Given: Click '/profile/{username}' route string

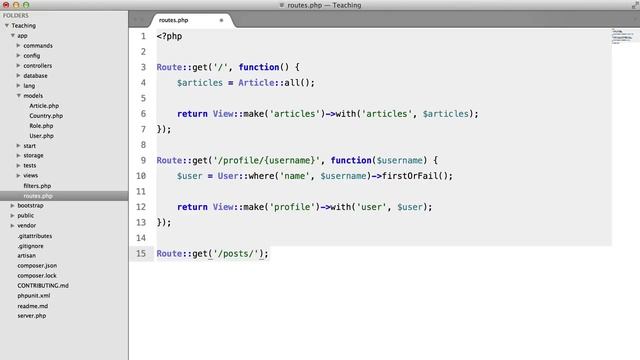Looking at the screenshot, I should coord(267,160).
